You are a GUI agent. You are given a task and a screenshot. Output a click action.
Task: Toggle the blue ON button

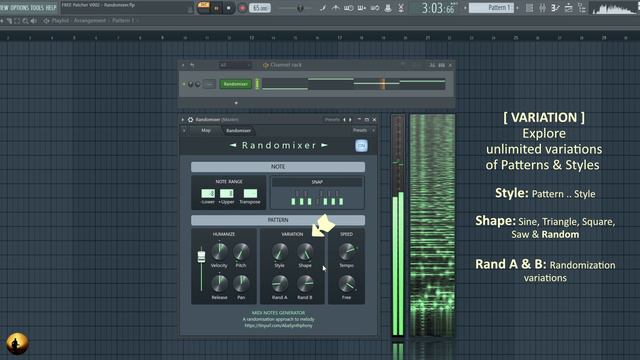click(x=361, y=146)
